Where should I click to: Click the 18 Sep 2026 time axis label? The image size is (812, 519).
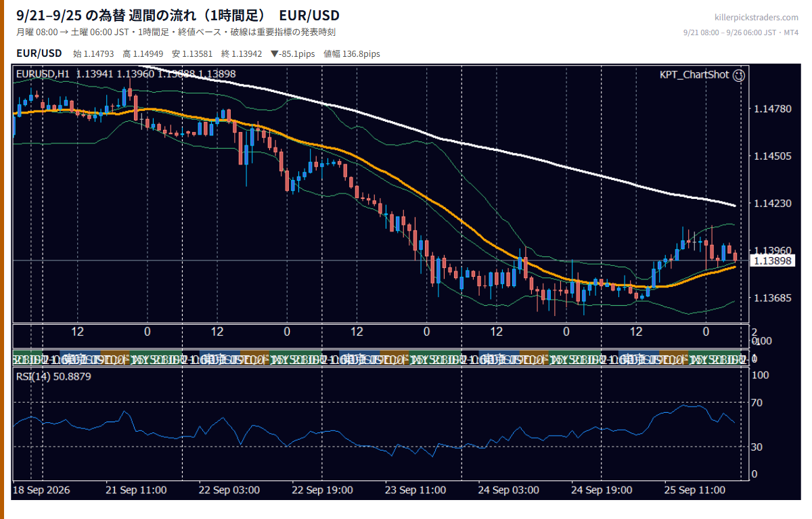click(41, 489)
